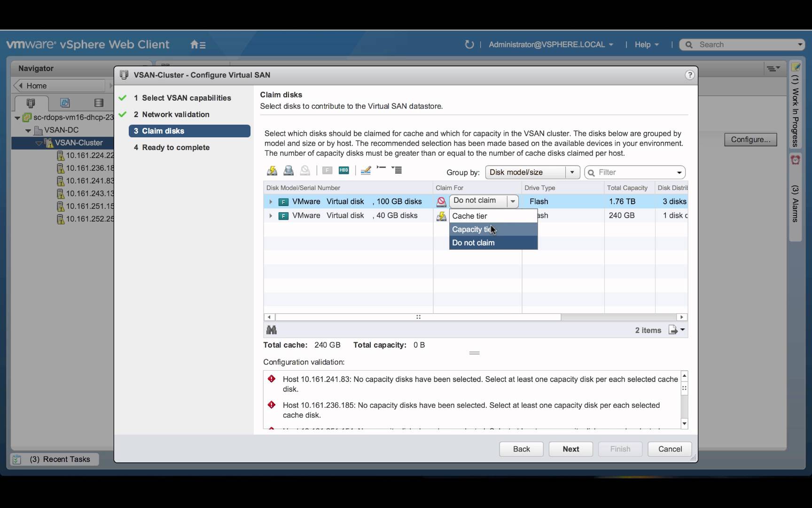Image resolution: width=812 pixels, height=508 pixels.
Task: Collapse the VSAN-Cluster tree node
Action: click(39, 143)
